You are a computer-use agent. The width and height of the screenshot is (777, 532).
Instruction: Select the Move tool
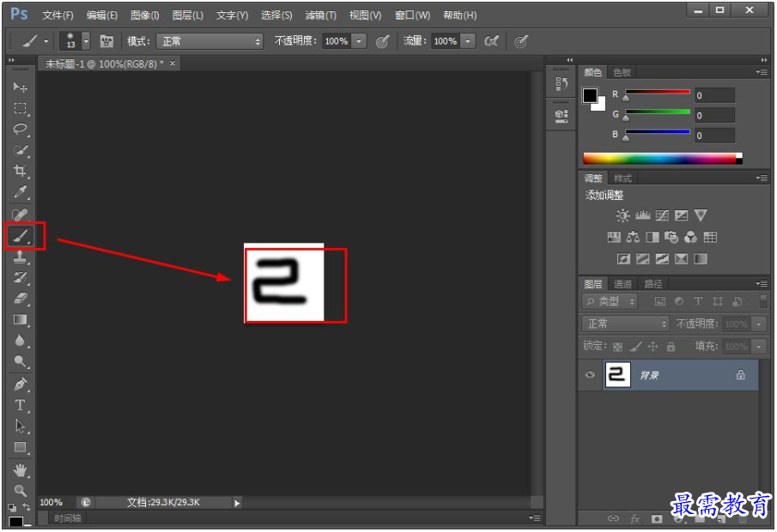[x=20, y=88]
